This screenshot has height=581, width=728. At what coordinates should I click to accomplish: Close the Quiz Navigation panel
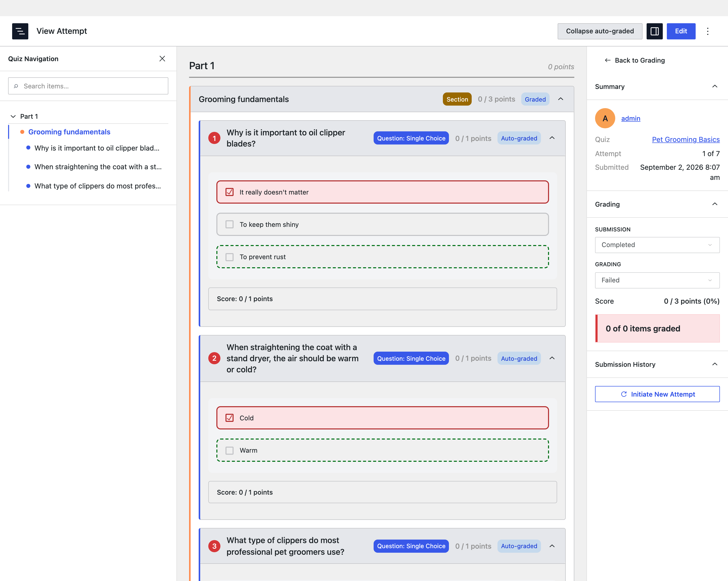click(162, 59)
